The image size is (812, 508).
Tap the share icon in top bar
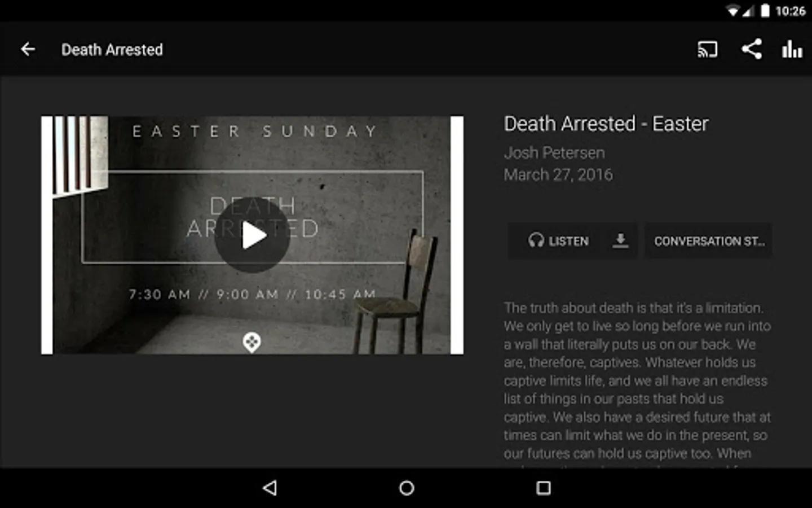tap(752, 49)
